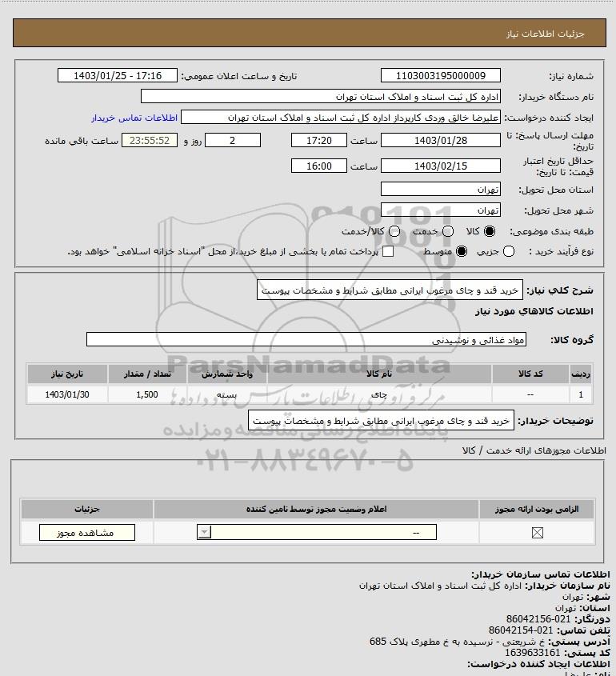This screenshot has width=616, height=676.
Task: Click the request number field 1103003195000009
Action: coord(441,75)
